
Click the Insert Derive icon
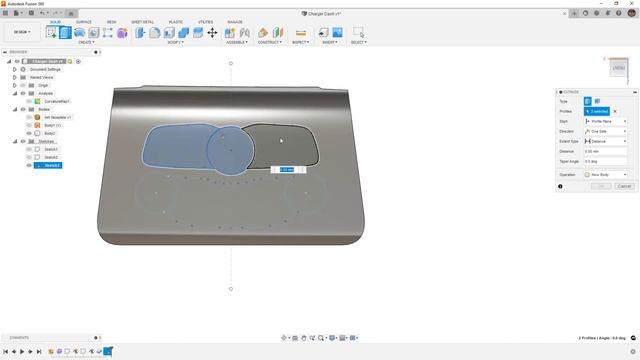tap(323, 32)
